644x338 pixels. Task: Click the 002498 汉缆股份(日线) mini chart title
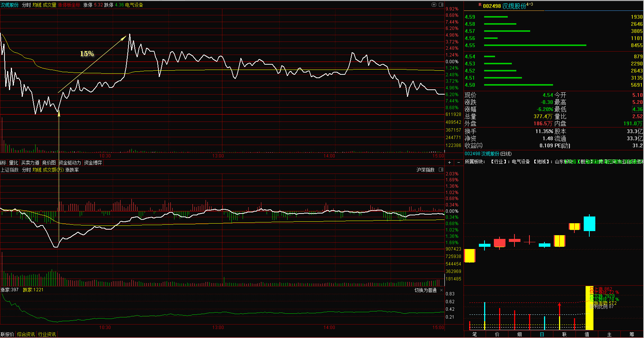coord(488,154)
